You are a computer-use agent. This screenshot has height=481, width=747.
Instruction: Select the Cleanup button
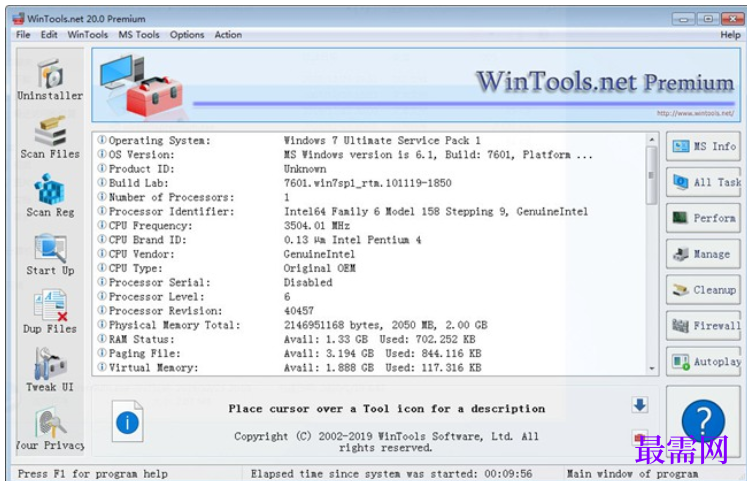coord(703,290)
